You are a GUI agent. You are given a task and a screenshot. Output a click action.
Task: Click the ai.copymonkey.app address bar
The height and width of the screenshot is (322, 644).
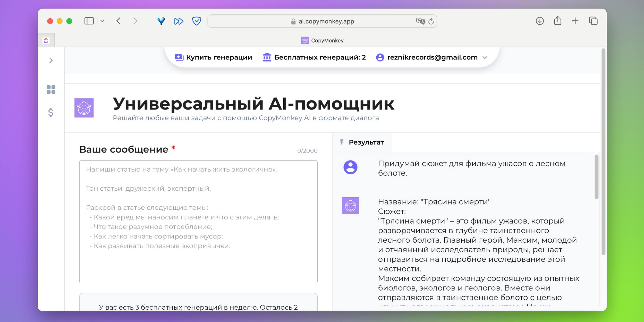coord(322,21)
